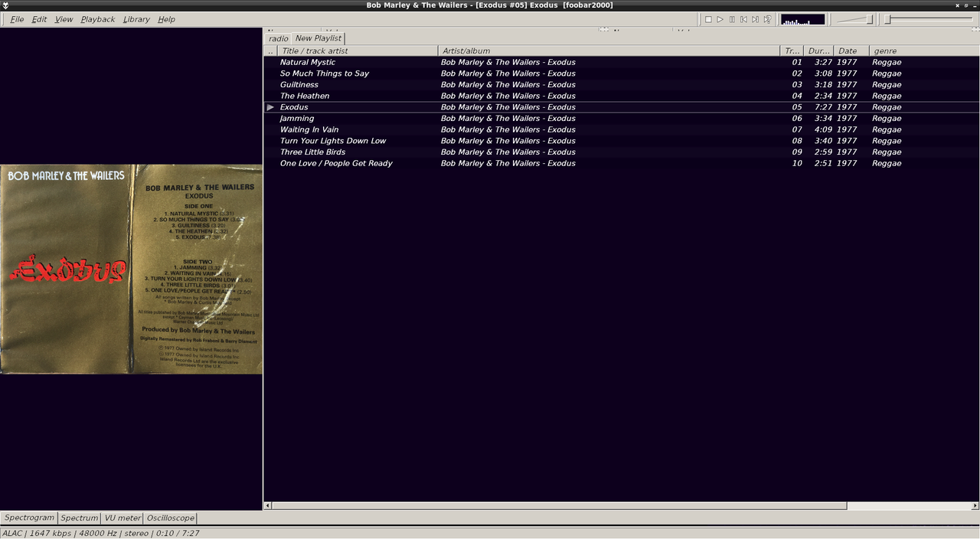980x539 pixels.
Task: Sort by Date column header
Action: click(851, 51)
